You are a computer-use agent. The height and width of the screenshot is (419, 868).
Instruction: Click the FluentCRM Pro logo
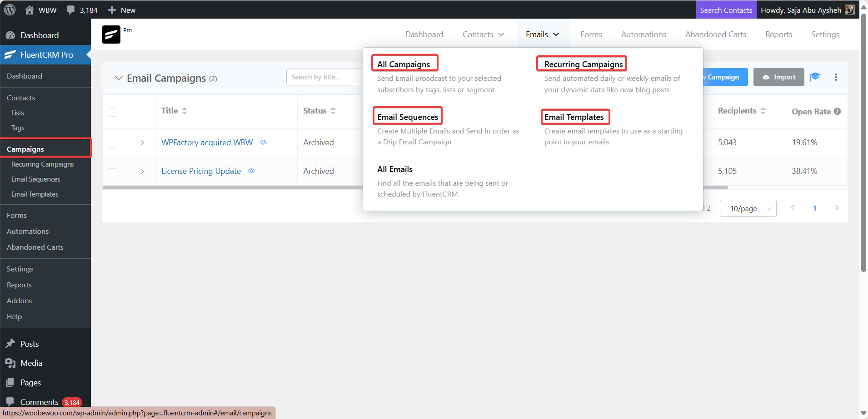pyautogui.click(x=111, y=35)
